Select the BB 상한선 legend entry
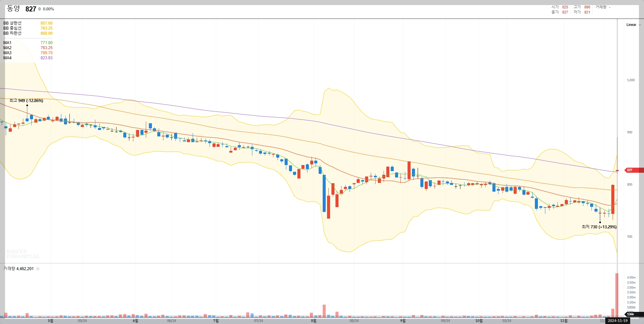 click(x=28, y=23)
